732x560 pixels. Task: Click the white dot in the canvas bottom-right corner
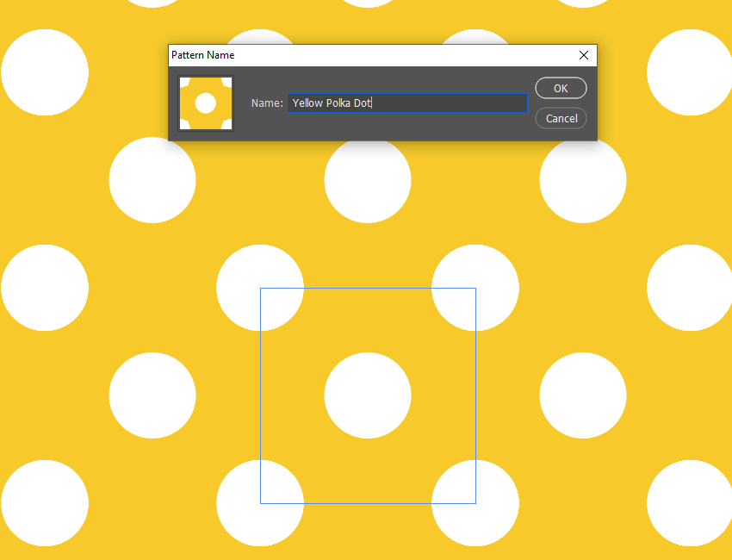pos(690,503)
